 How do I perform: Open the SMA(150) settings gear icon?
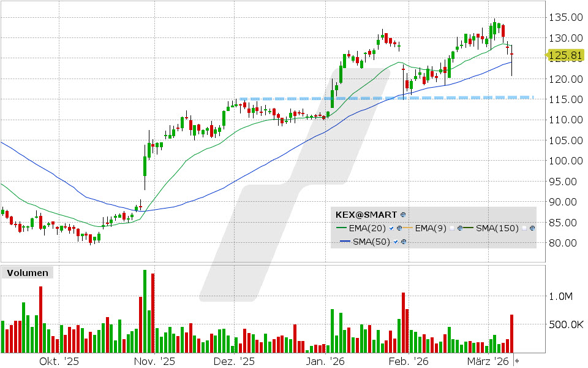533,228
